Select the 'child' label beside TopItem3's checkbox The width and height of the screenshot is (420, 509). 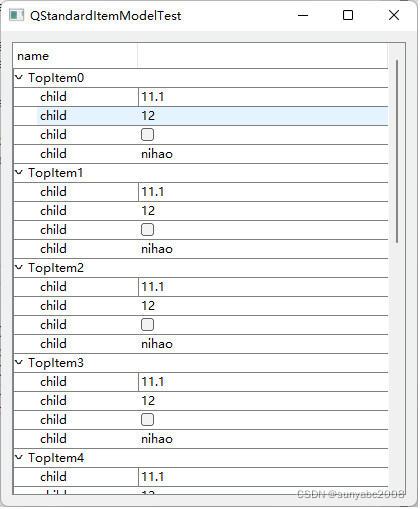point(53,420)
